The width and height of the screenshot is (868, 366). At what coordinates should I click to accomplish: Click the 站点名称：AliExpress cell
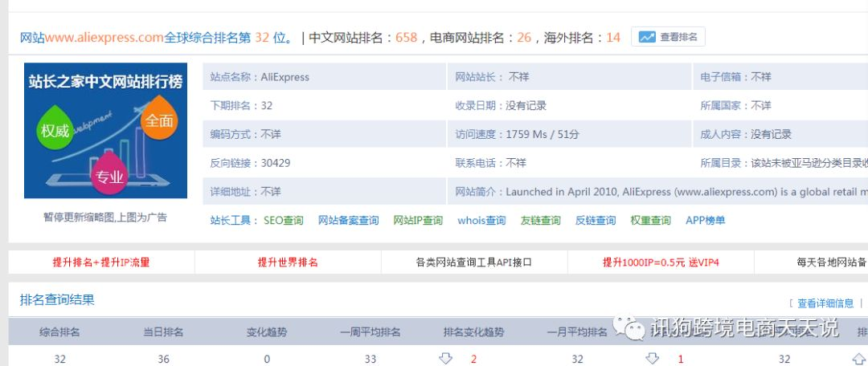click(x=325, y=77)
